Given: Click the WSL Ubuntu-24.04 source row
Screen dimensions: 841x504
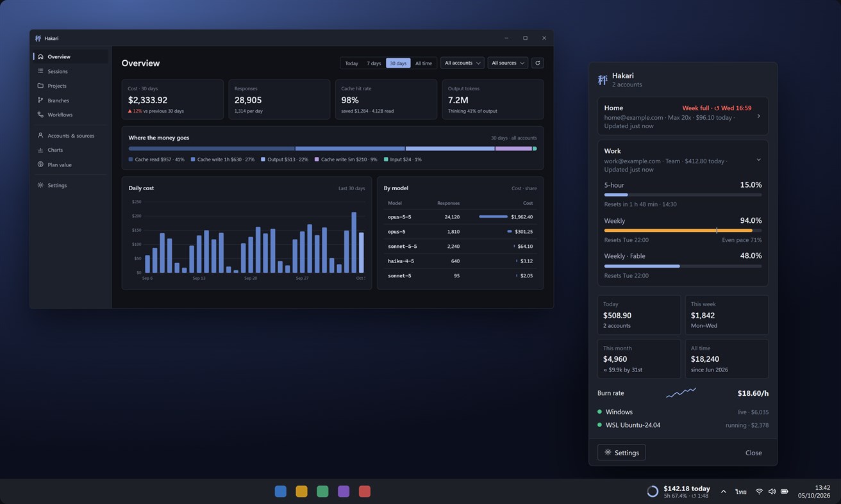Looking at the screenshot, I should coord(683,425).
